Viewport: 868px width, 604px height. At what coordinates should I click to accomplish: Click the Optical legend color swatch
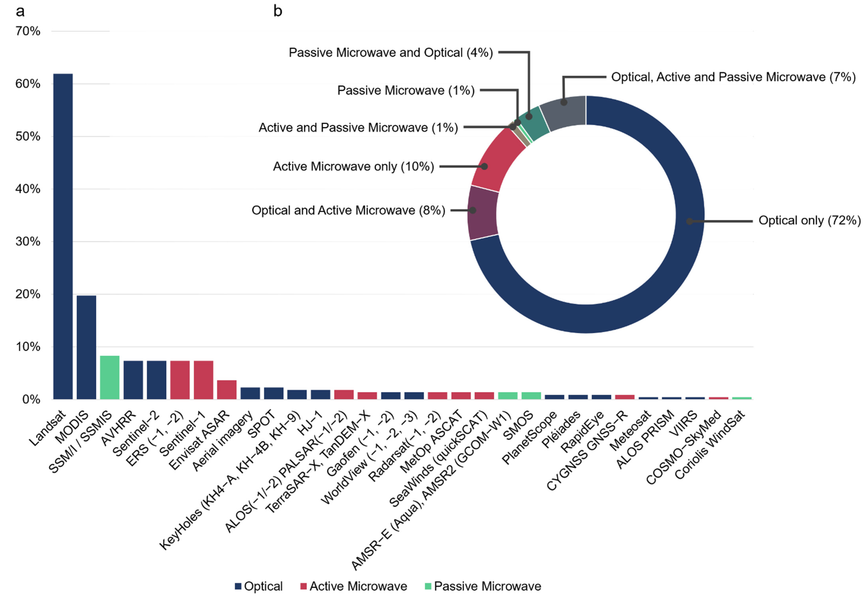238,586
